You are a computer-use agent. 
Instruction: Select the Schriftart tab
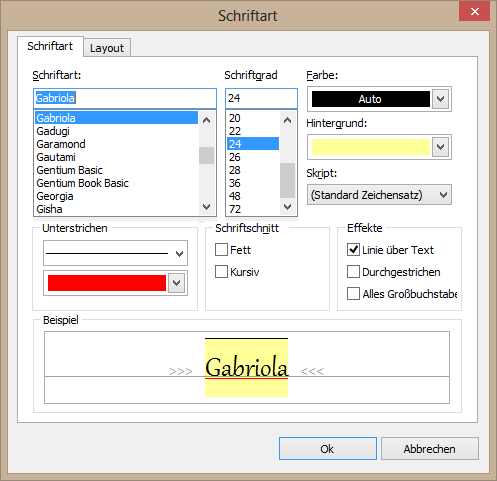[x=50, y=46]
